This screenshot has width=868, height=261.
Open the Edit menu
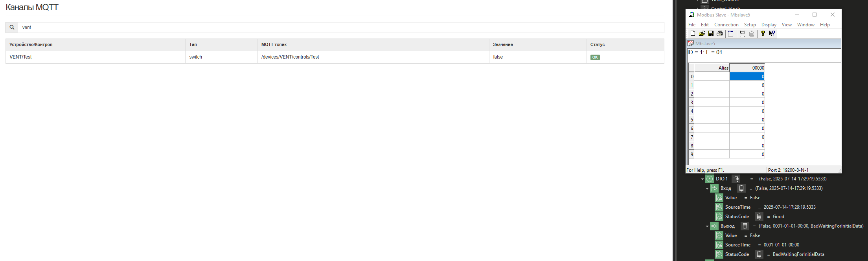(705, 25)
